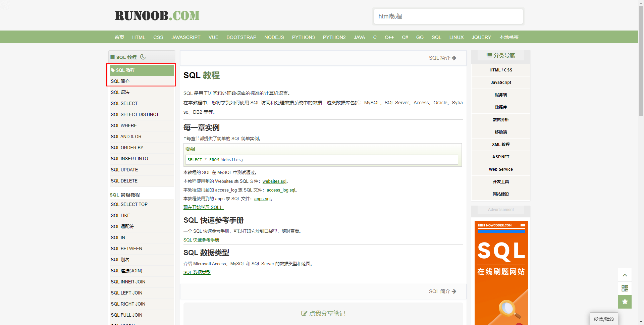Open the websites.sql file link
Viewport: 644px width, 325px height.
[274, 181]
